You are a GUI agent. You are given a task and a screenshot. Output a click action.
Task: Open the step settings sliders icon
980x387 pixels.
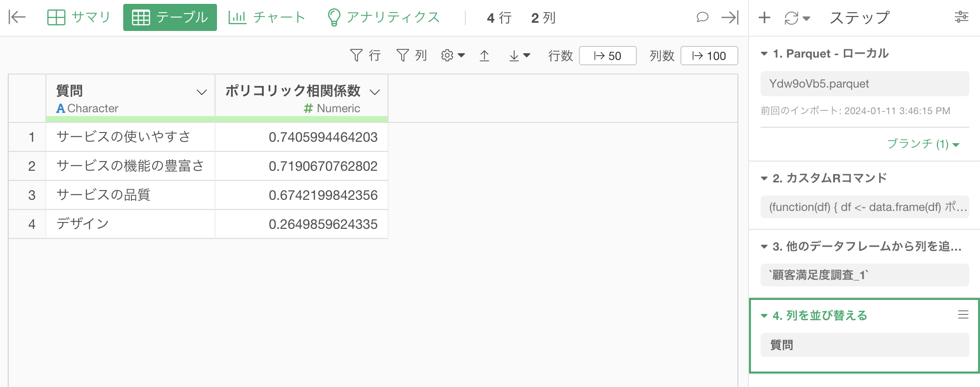click(x=962, y=17)
